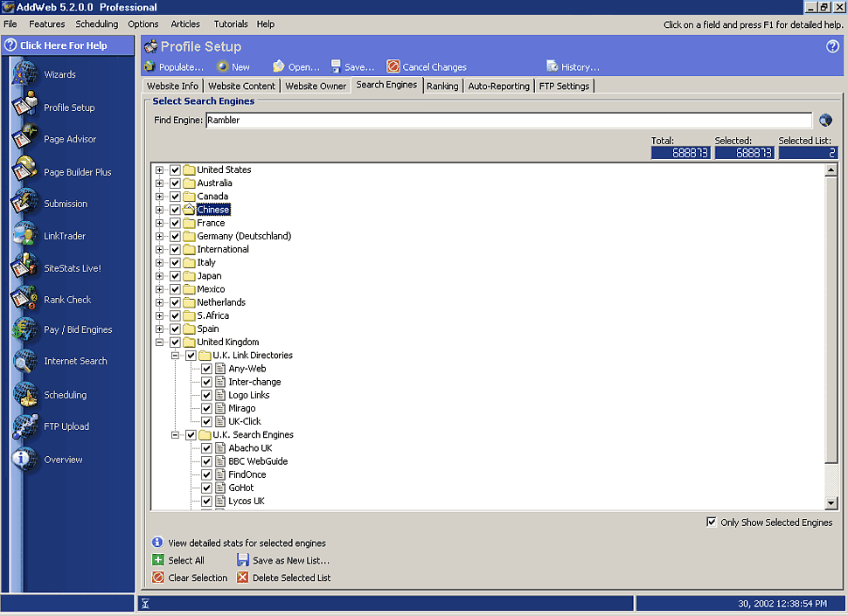Toggle Only Show Selected Engines checkbox
Viewport: 848px width, 616px height.
point(711,522)
